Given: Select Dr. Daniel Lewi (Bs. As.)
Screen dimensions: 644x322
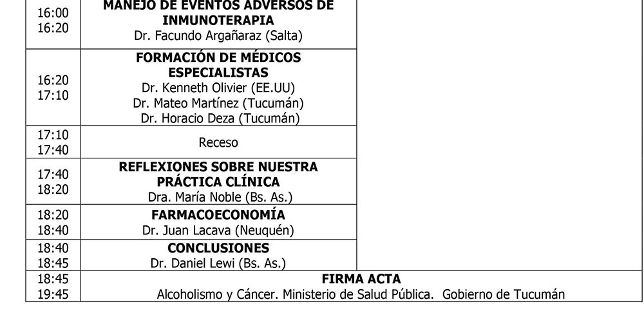Looking at the screenshot, I should pos(218,263).
